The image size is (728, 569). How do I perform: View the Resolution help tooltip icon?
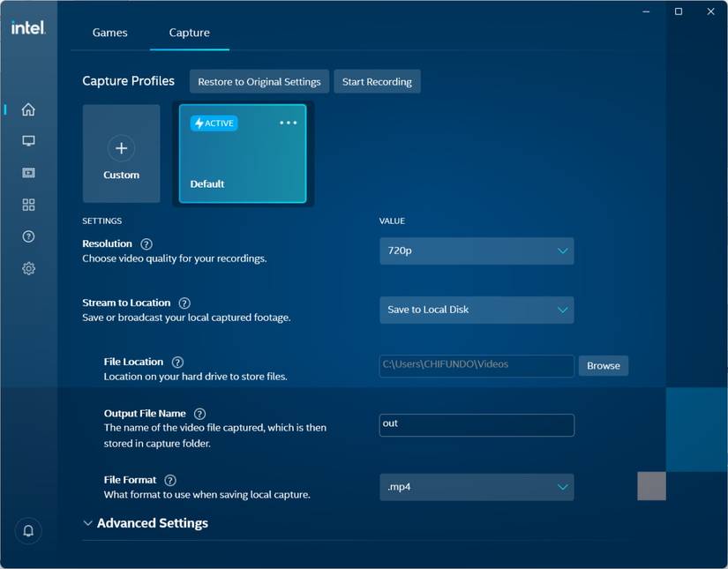point(146,243)
